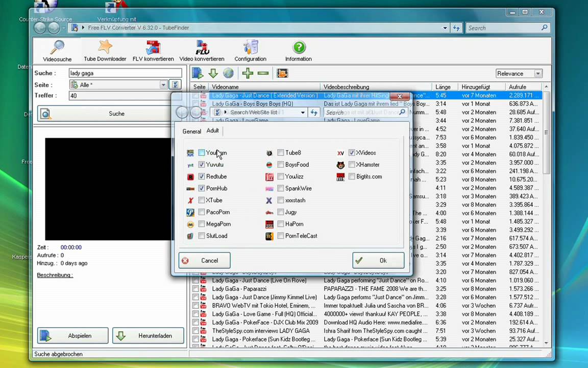Close the Search WebSite list dialog

[400, 96]
